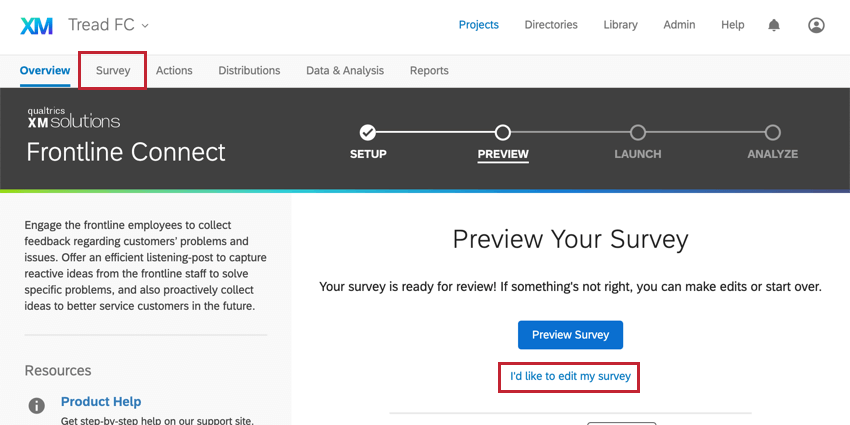Select the Analyze step circle
The height and width of the screenshot is (425, 850).
pos(772,132)
